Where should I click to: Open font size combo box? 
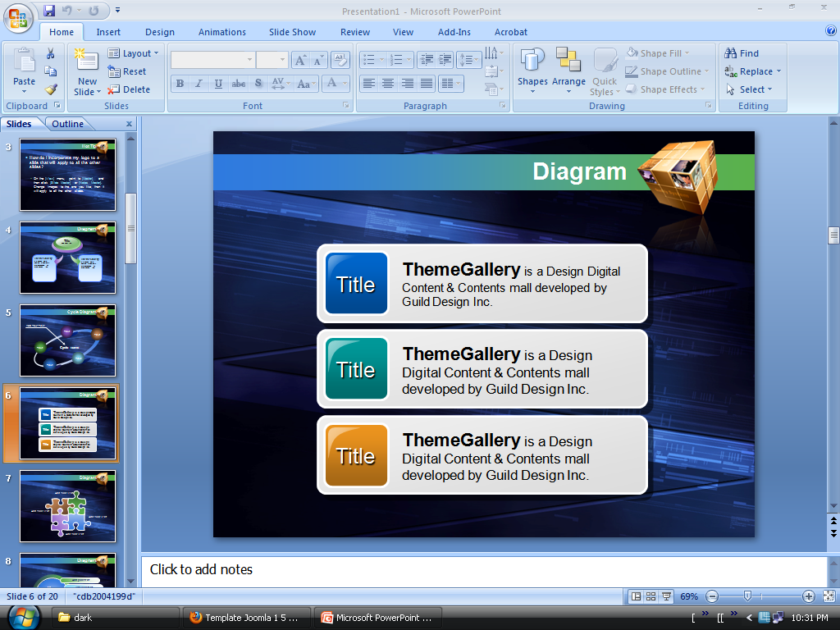(x=272, y=60)
